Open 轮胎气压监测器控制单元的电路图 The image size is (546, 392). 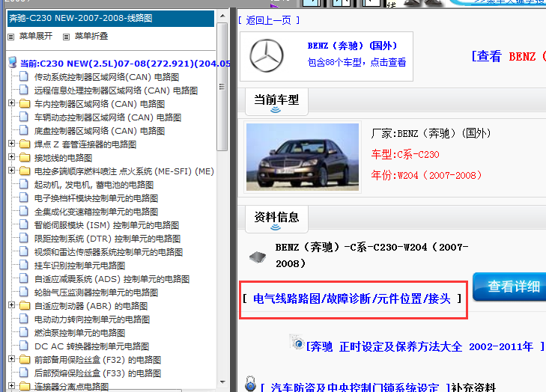pos(96,293)
